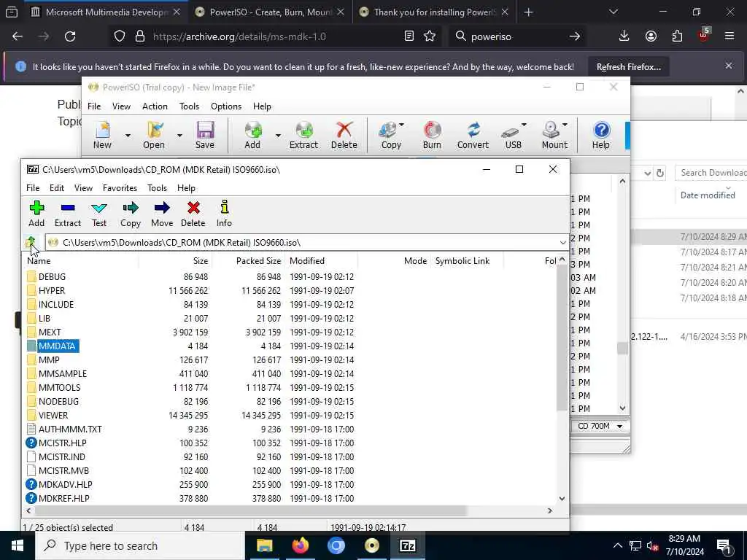Reload the Firefox page
The height and width of the screenshot is (560, 747).
(x=70, y=36)
